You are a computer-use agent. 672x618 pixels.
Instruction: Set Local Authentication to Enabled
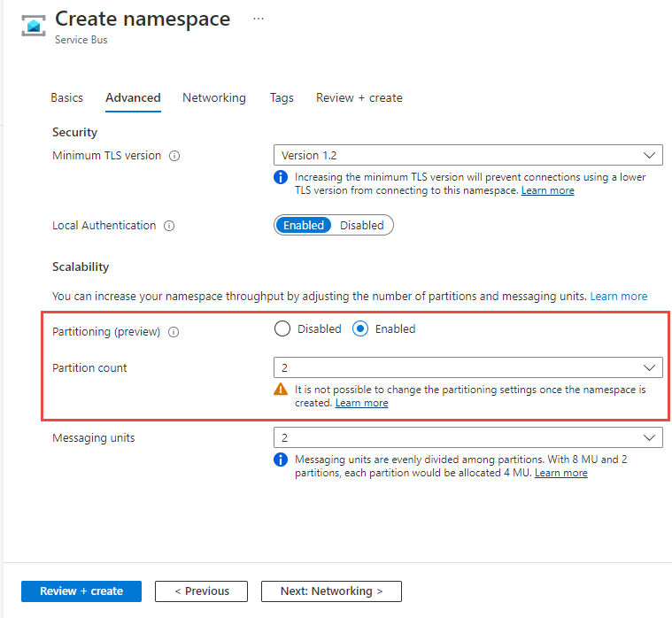coord(304,225)
